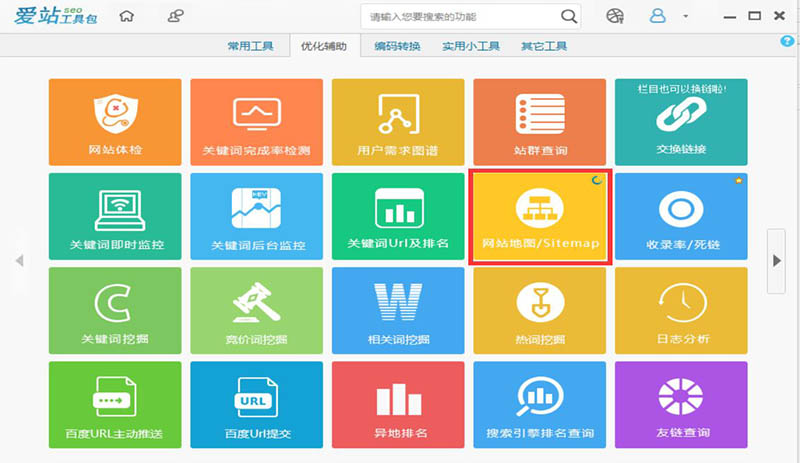The width and height of the screenshot is (800, 463).
Task: Minimize the toolkit window
Action: [x=730, y=17]
